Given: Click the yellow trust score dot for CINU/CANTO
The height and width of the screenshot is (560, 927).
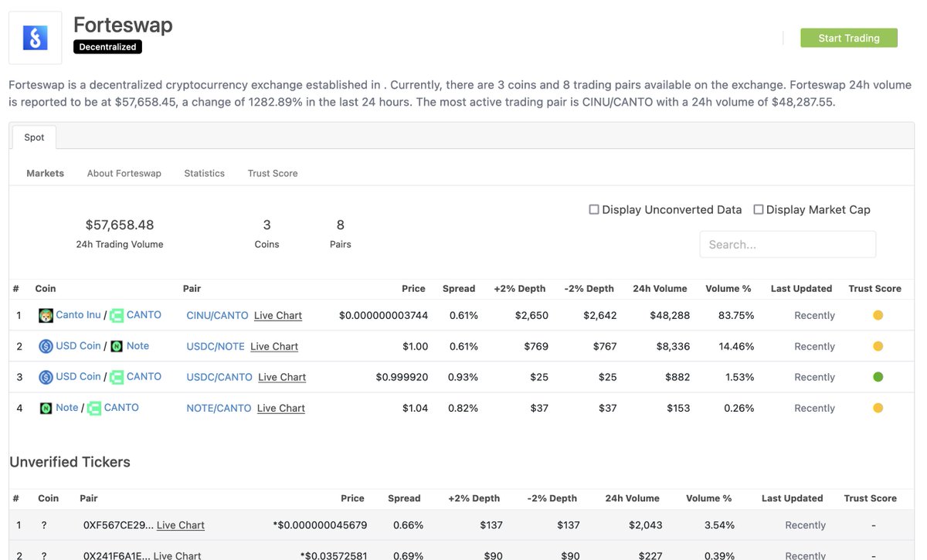Looking at the screenshot, I should [x=878, y=315].
